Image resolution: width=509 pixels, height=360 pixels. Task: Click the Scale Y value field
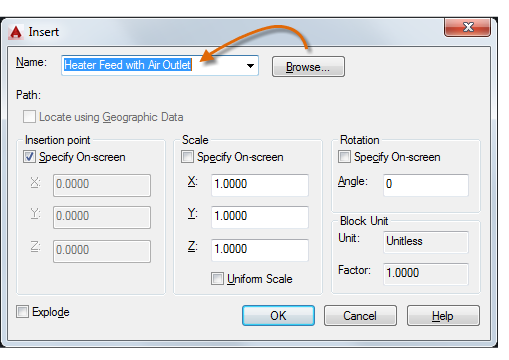coord(260,217)
